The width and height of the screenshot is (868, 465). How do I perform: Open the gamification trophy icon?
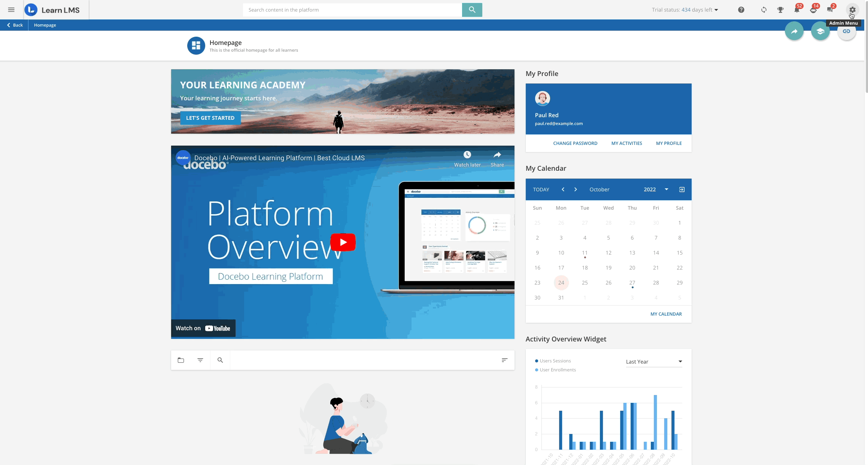tap(780, 10)
